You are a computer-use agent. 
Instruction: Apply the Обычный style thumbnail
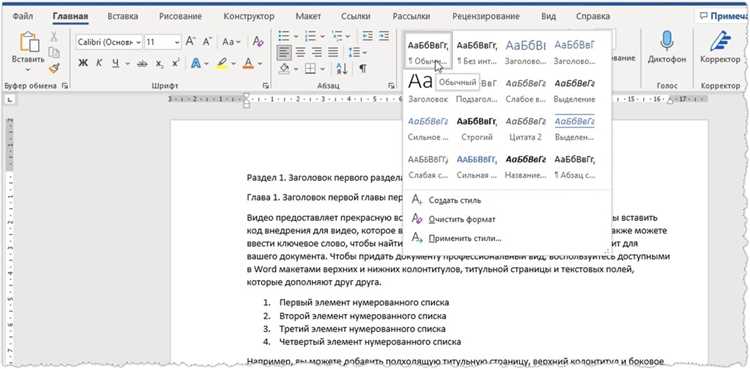click(x=428, y=51)
